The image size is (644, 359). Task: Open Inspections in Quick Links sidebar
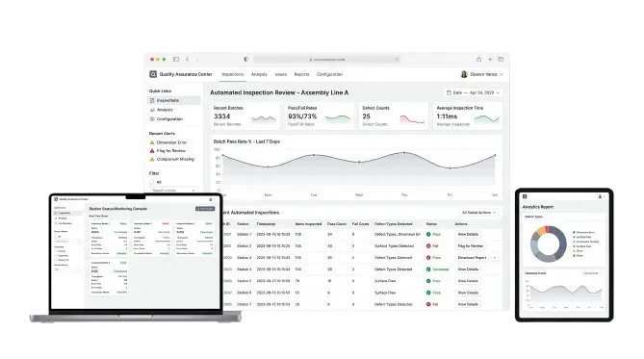174,100
